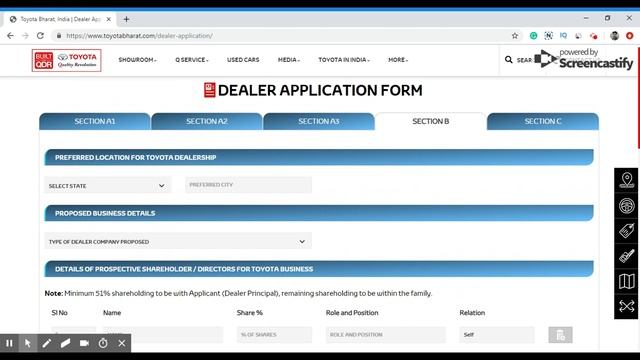Image resolution: width=640 pixels, height=360 pixels.
Task: Open the browser profile avatar
Action: (614, 36)
